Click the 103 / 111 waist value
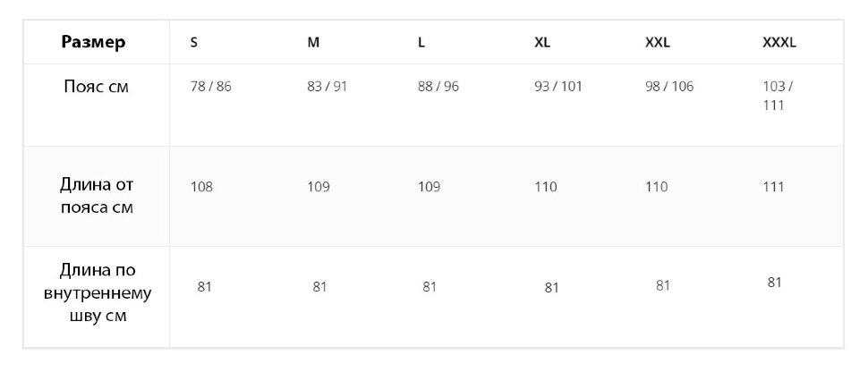This screenshot has height=372, width=868. (778, 96)
